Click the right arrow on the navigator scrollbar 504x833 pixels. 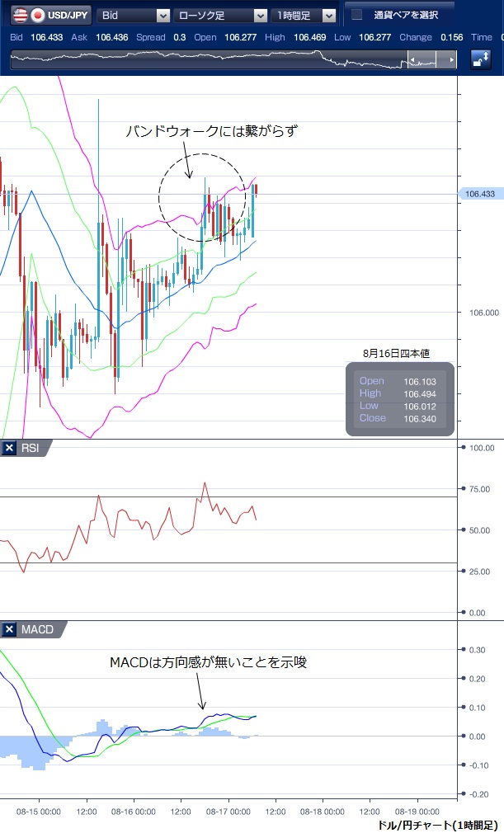click(450, 61)
